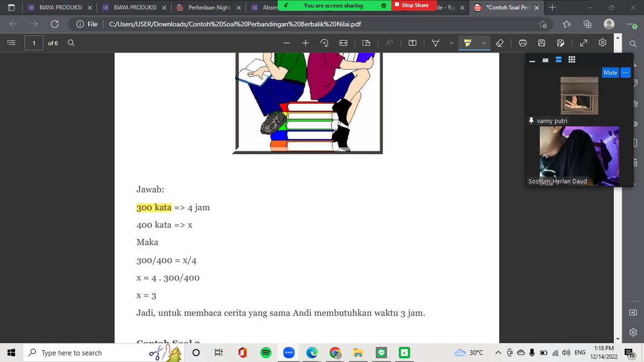The height and width of the screenshot is (362, 644).
Task: Open Windows Start menu
Action: 11,353
